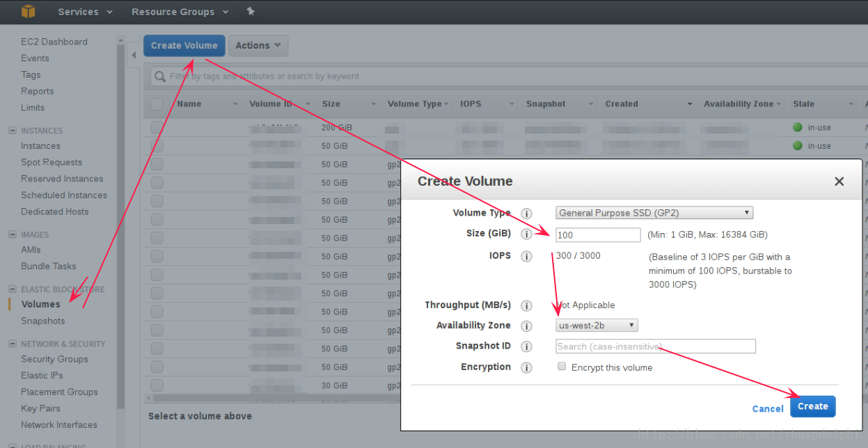
Task: Open Bundle Tasks in sidebar
Action: (49, 266)
